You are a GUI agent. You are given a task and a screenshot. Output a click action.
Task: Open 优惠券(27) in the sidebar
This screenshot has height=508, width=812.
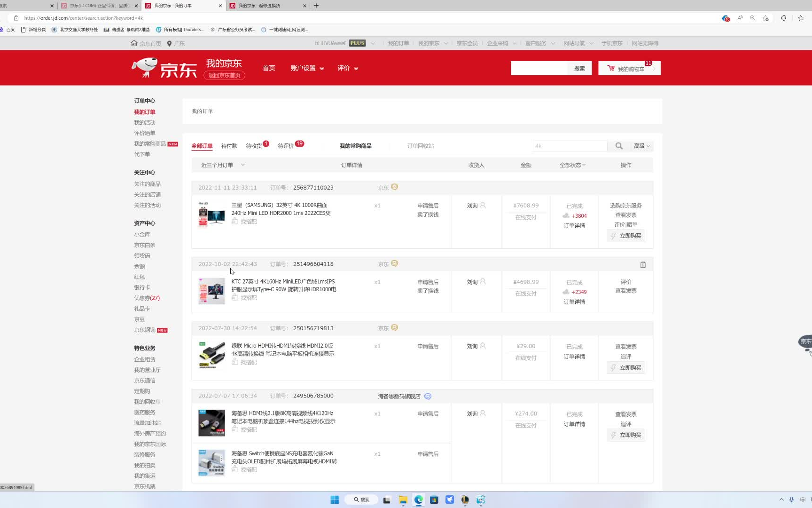tap(147, 298)
